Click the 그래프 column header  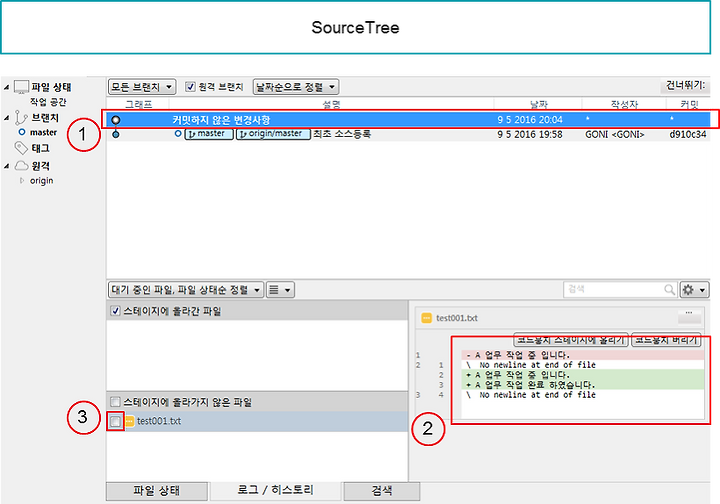[139, 105]
